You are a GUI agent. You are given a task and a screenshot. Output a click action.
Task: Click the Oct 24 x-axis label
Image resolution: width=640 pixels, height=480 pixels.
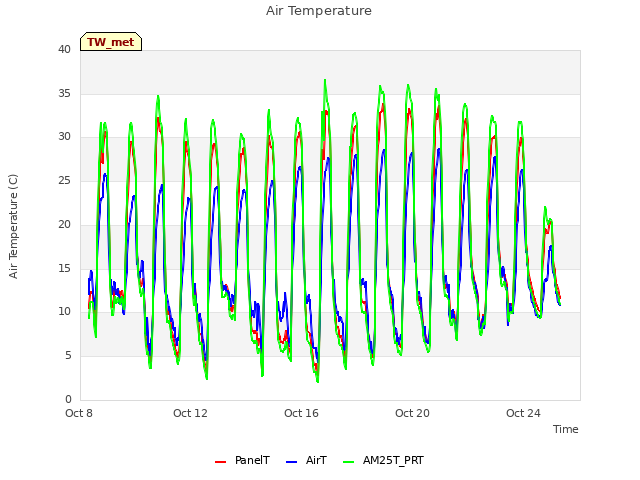523,413
